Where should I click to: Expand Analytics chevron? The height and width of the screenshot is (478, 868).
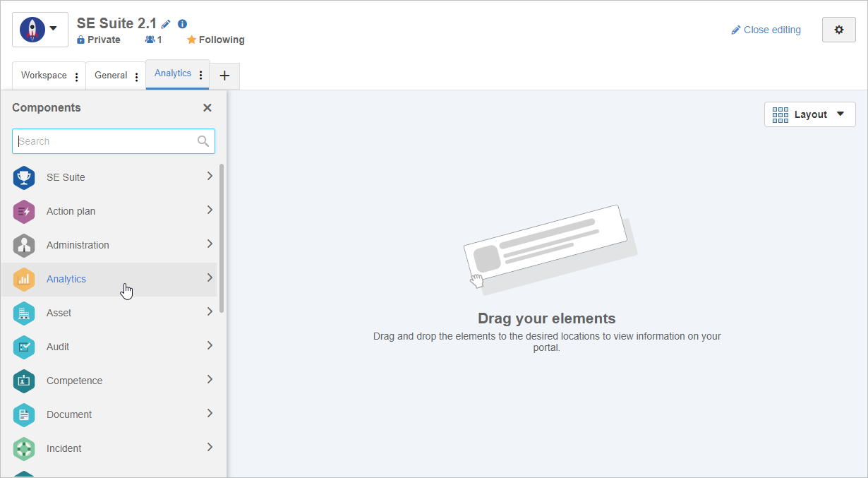pyautogui.click(x=210, y=277)
